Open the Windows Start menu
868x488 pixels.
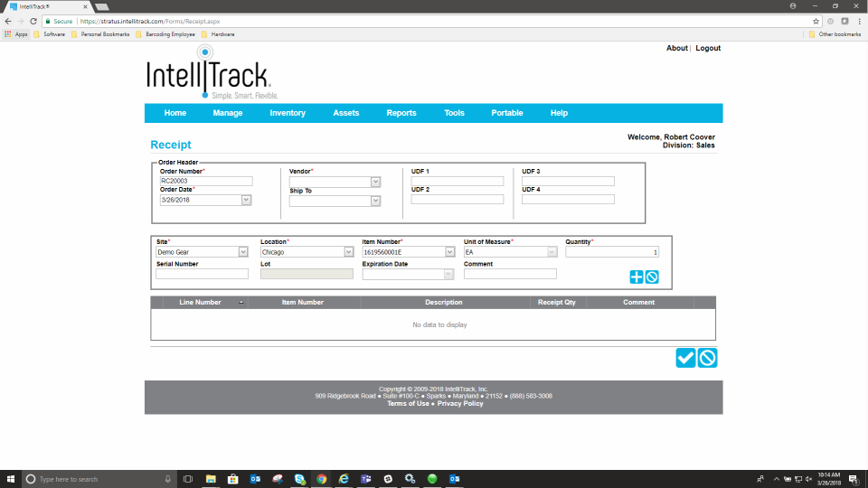[11, 479]
